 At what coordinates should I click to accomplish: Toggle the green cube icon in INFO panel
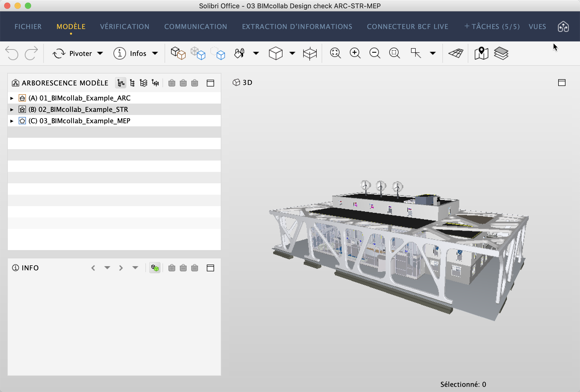(155, 268)
